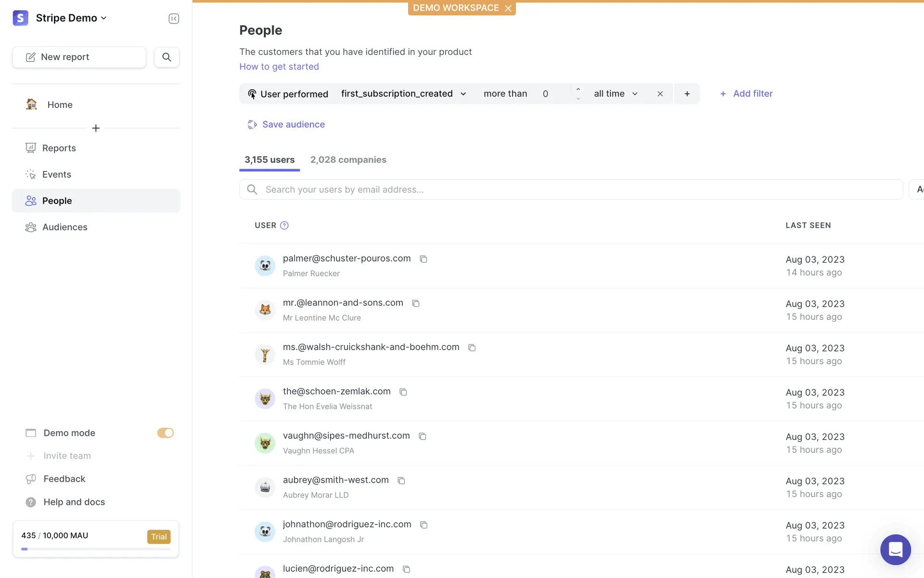This screenshot has width=924, height=578.
Task: Open Stripe Demo workspace switcher
Action: pos(71,18)
